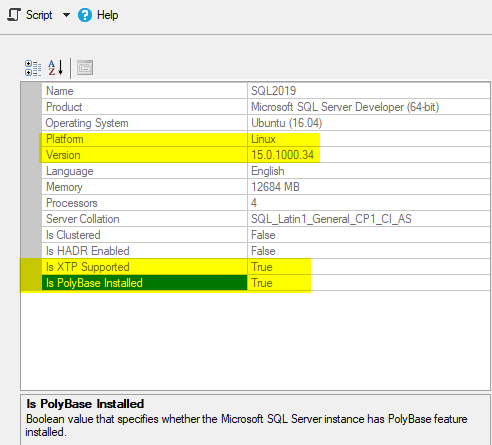
Task: Select the SQL2019 name value
Action: [x=273, y=91]
